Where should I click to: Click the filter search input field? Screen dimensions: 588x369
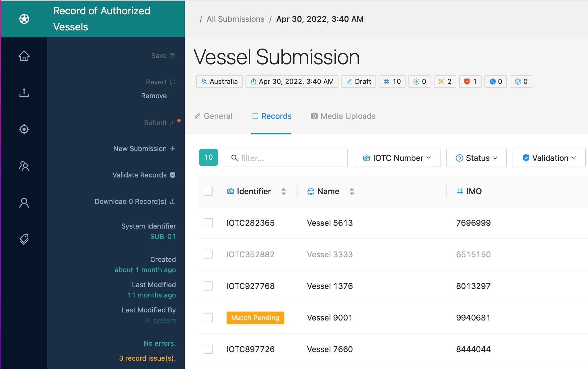(290, 158)
